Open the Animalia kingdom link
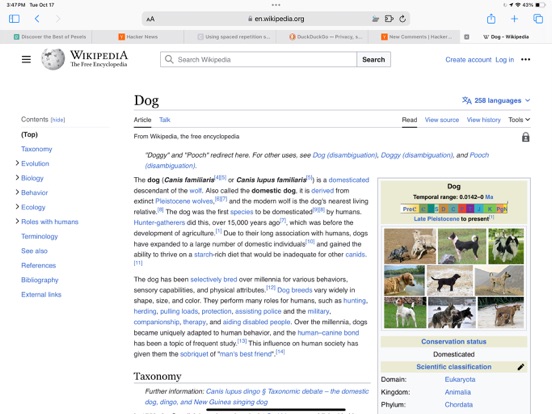The image size is (552, 414). point(458,392)
